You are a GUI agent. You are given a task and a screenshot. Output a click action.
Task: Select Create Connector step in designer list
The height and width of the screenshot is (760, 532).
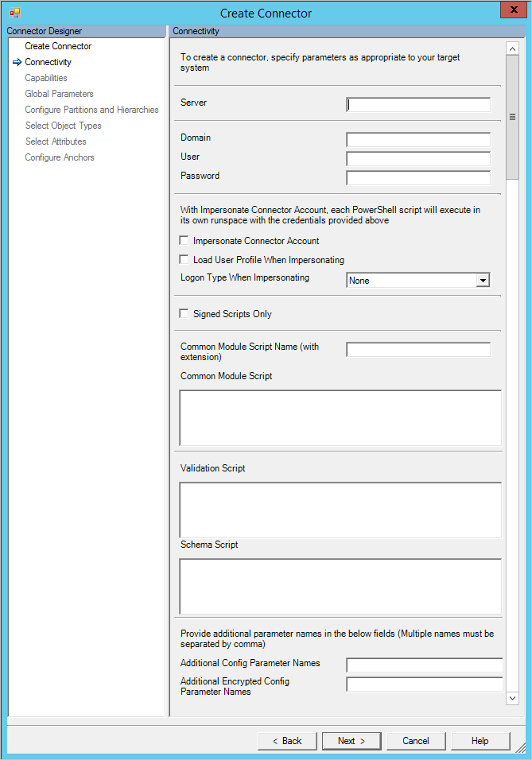click(x=58, y=46)
